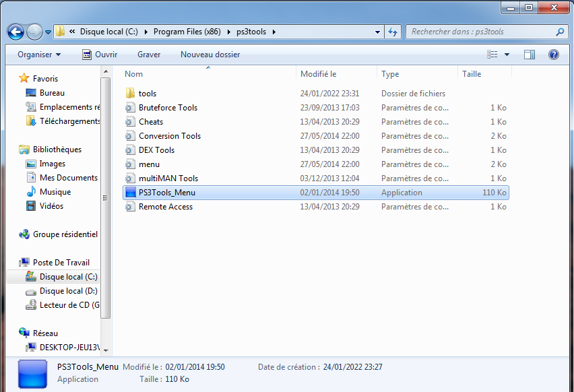Screen dimensions: 574x392
Task: Toggle the preview pane icon
Action: coord(530,55)
